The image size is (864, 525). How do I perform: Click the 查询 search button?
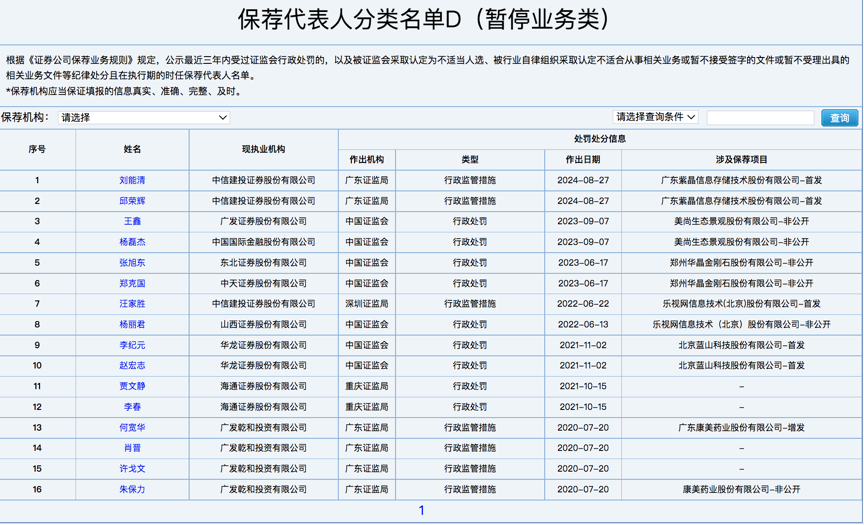point(839,117)
